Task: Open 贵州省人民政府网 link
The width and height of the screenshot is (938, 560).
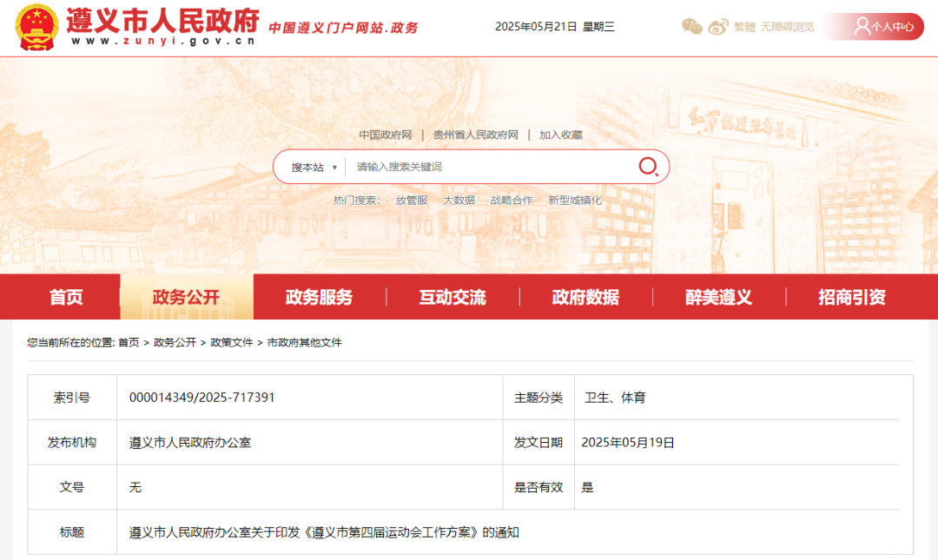Action: 475,135
